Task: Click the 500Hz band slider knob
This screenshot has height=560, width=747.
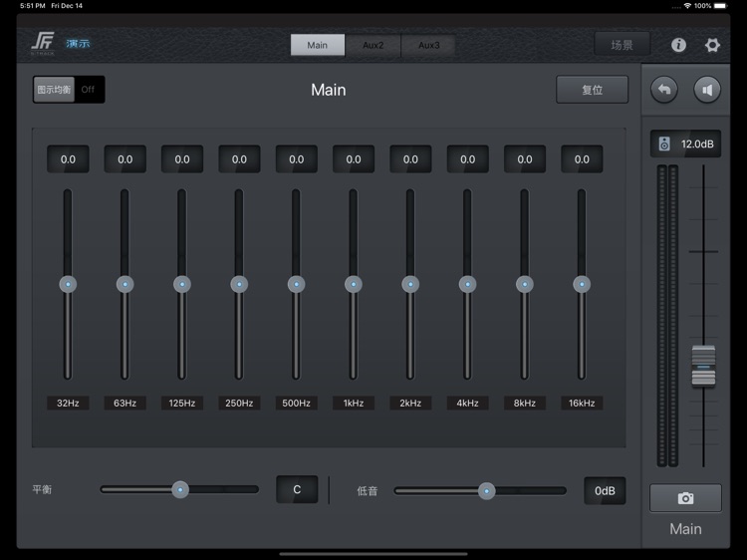Action: (x=297, y=284)
